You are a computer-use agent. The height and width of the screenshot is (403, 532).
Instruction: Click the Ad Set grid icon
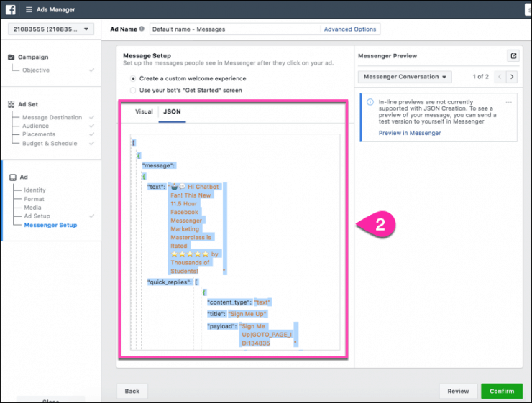point(12,104)
